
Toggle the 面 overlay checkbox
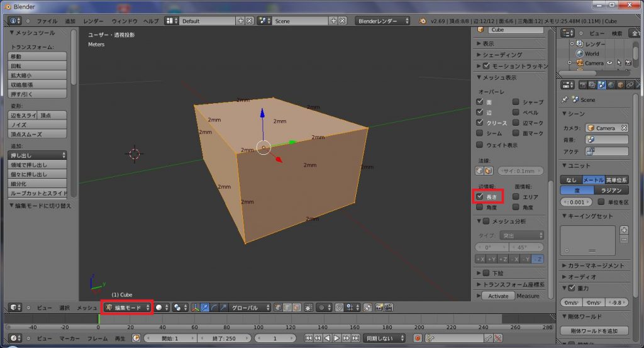(x=480, y=101)
